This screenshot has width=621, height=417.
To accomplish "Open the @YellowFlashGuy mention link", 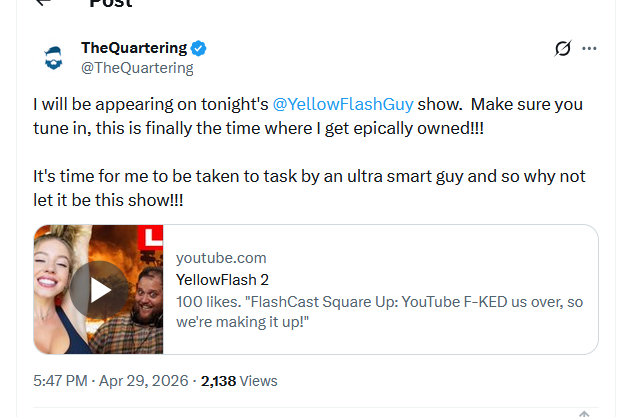I will [x=343, y=104].
